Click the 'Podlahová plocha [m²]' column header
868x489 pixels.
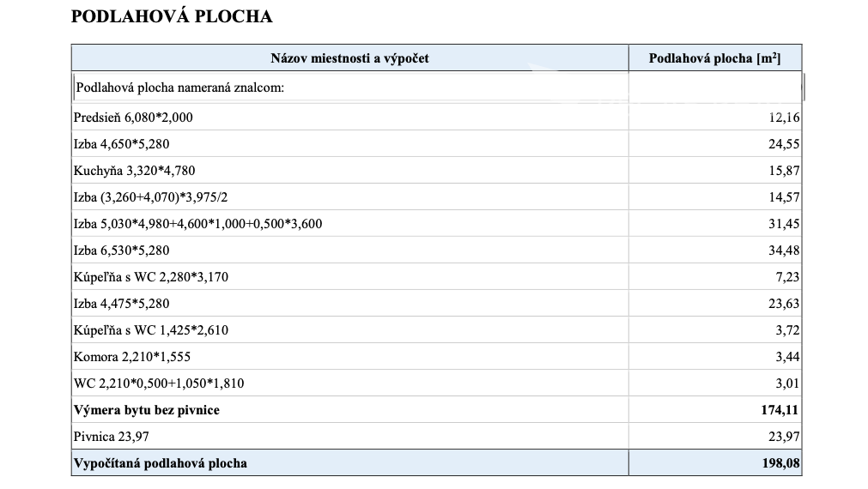coord(714,58)
